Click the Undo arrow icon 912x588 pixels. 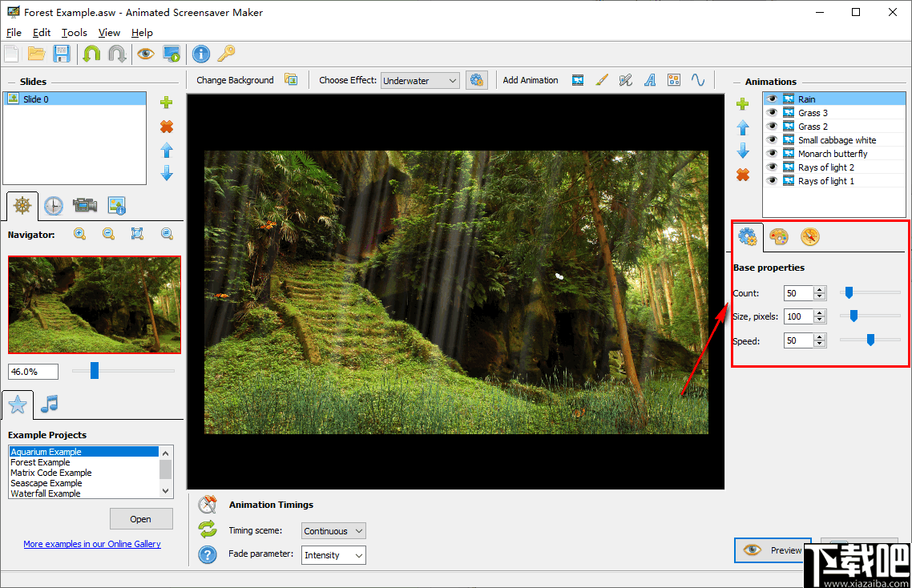[91, 54]
